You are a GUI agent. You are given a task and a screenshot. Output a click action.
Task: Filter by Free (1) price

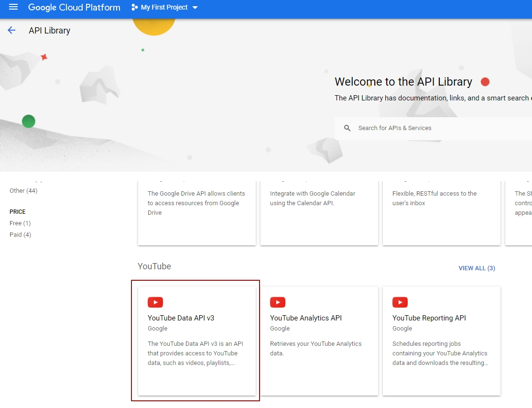pyautogui.click(x=20, y=223)
